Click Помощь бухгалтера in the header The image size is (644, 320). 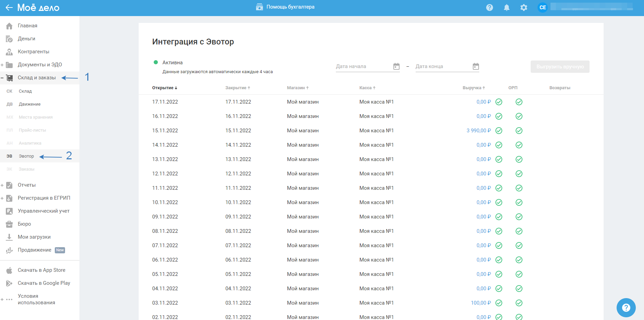(x=285, y=7)
